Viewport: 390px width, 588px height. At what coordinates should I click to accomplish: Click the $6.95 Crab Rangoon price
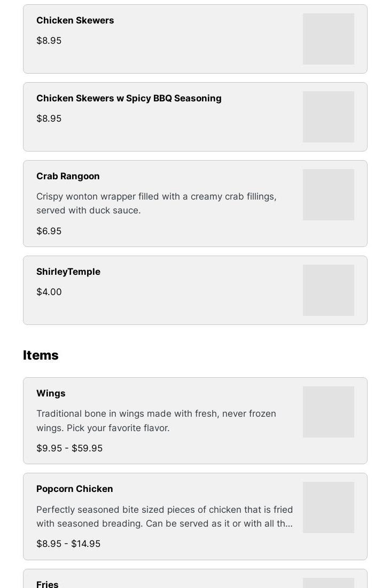49,231
